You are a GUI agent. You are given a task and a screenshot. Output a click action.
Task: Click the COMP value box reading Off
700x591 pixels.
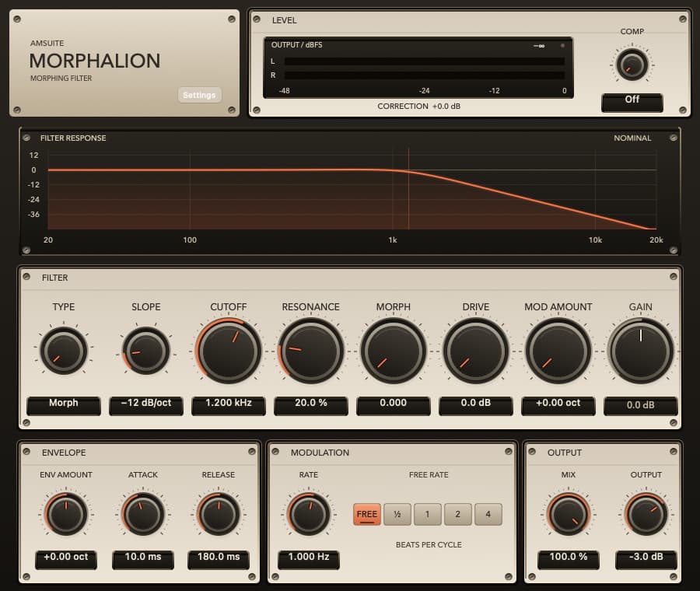(x=632, y=102)
